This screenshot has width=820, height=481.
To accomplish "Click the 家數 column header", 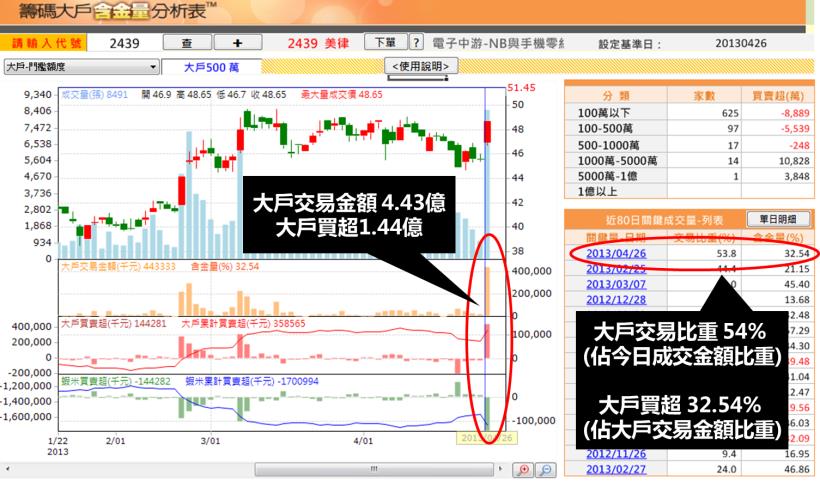I will point(704,96).
